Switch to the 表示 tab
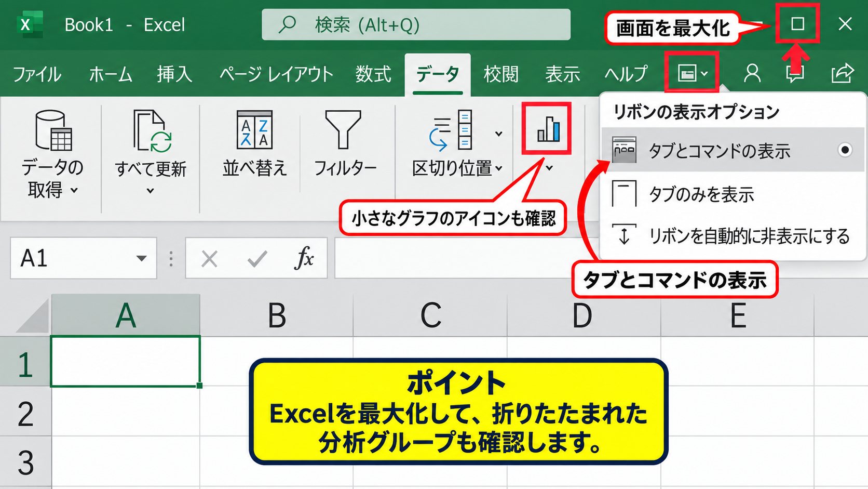The image size is (868, 489). click(x=562, y=74)
